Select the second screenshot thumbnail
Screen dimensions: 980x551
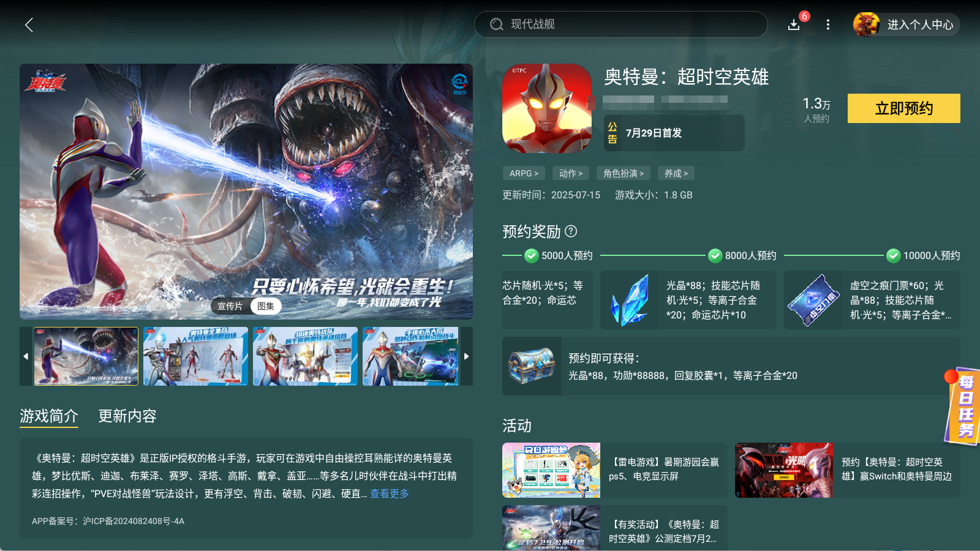tap(195, 356)
